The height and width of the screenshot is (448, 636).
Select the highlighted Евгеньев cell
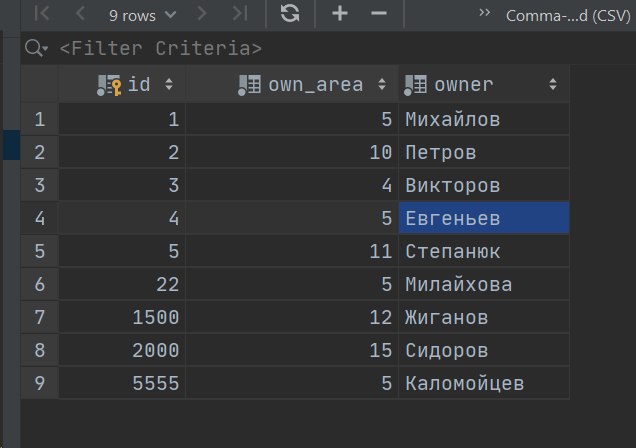click(484, 218)
